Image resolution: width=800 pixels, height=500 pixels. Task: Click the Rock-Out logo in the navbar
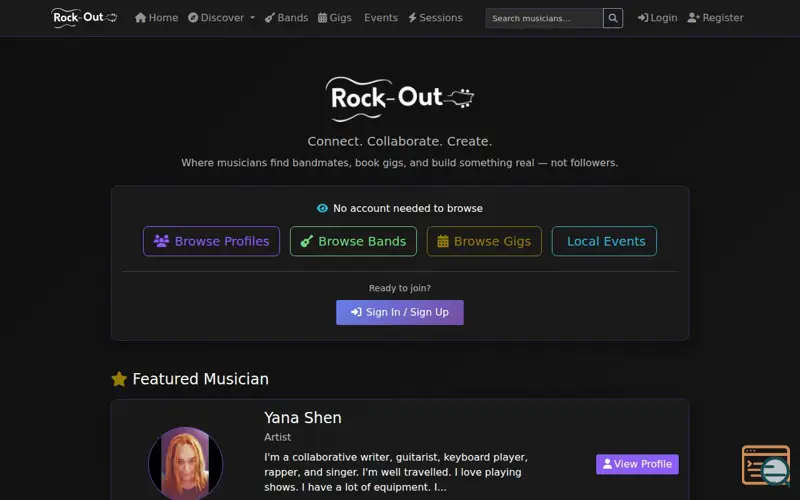pos(85,18)
